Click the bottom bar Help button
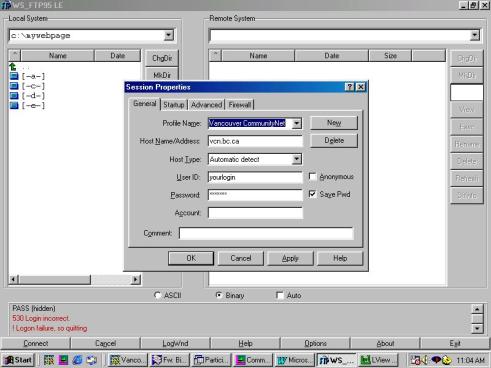Image resolution: width=491 pixels, height=368 pixels. [x=245, y=343]
